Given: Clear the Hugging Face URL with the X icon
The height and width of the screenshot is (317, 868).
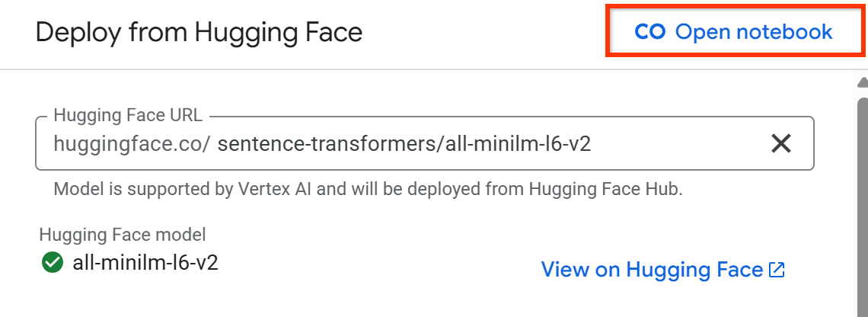Looking at the screenshot, I should coord(781,143).
